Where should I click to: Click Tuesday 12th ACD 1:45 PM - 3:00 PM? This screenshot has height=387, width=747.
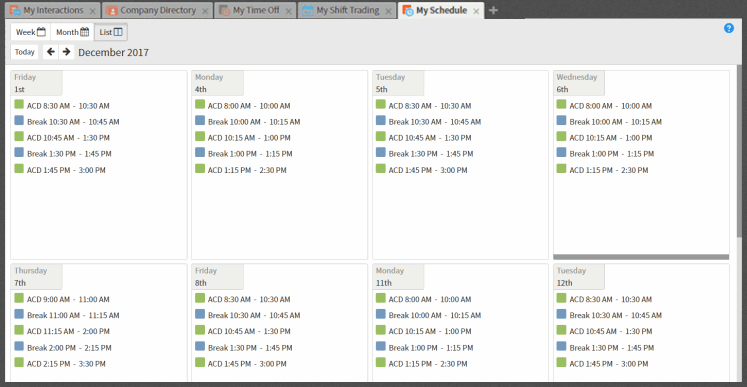pyautogui.click(x=609, y=364)
